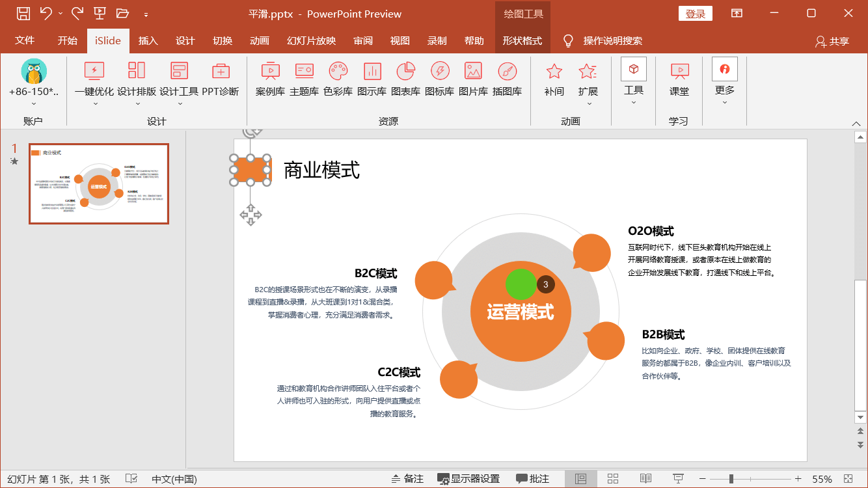Image resolution: width=868 pixels, height=488 pixels.
Task: Click the Redo icon
Action: (77, 13)
